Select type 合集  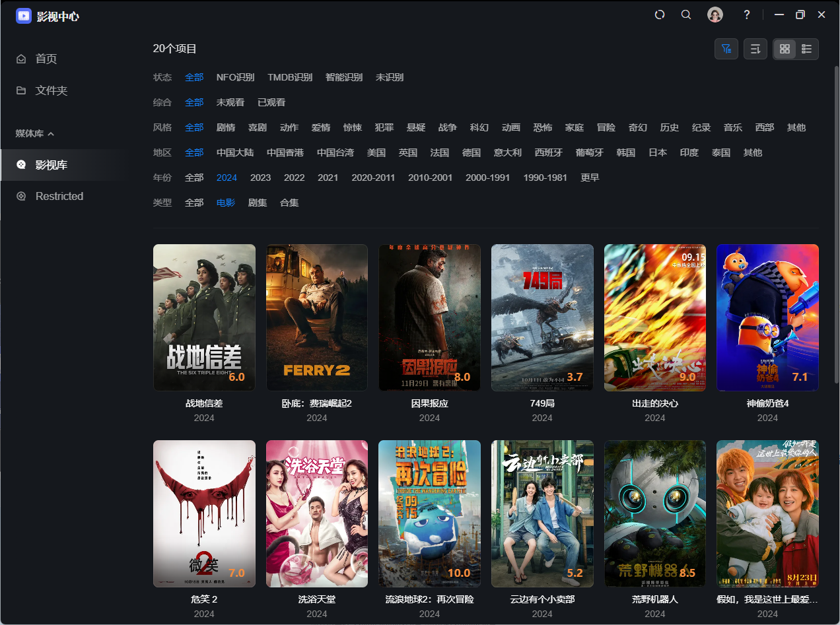289,203
